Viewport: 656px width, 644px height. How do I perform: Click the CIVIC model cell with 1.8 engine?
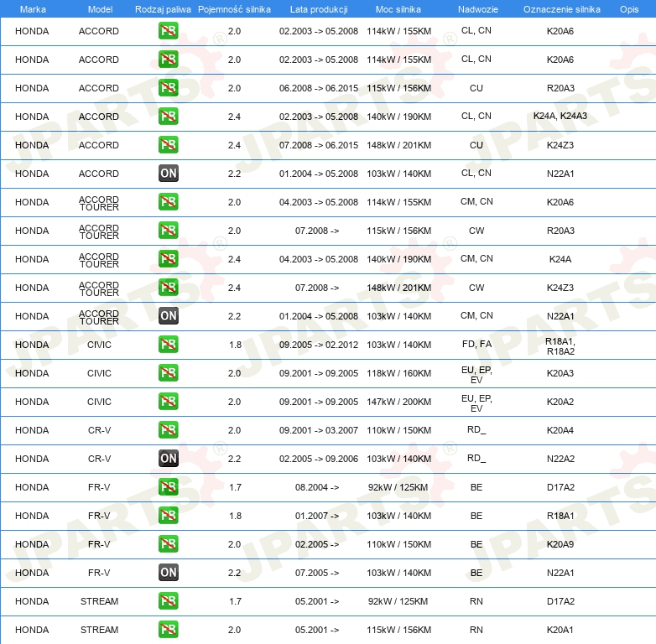click(x=99, y=345)
